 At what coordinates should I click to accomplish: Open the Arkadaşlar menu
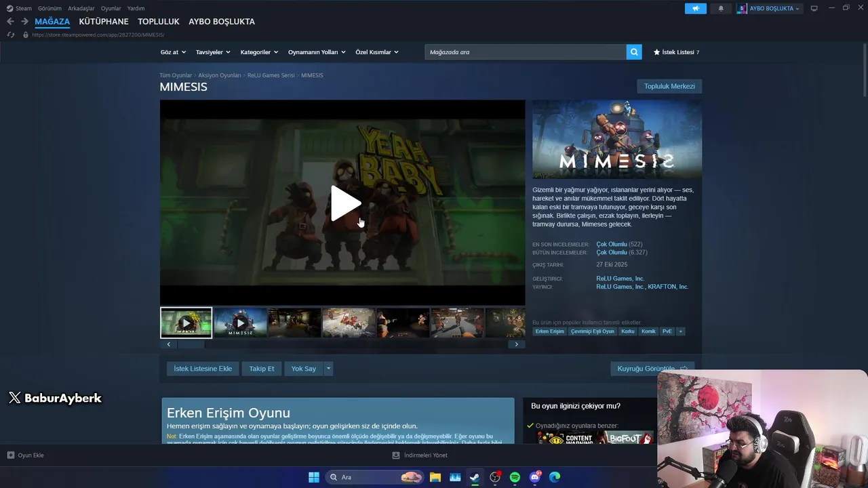click(81, 8)
